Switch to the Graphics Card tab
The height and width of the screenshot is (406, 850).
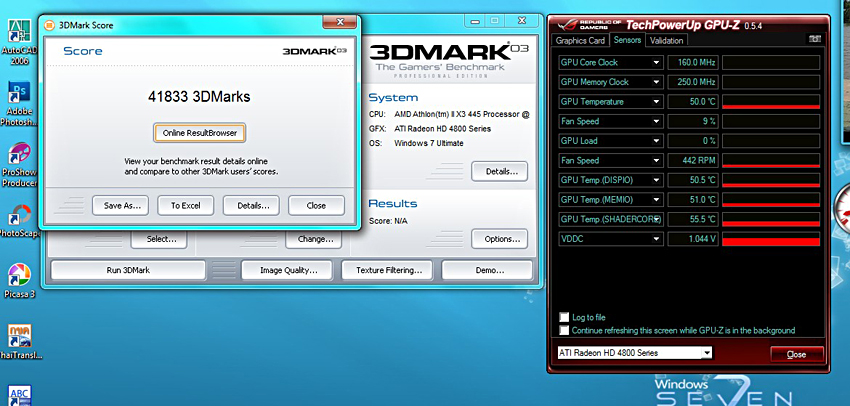click(580, 40)
